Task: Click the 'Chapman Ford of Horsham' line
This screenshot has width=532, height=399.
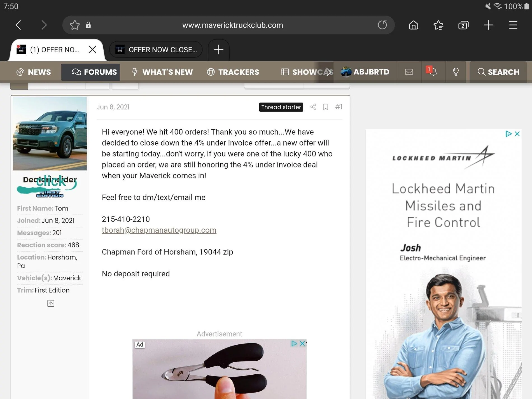Action: (167, 252)
